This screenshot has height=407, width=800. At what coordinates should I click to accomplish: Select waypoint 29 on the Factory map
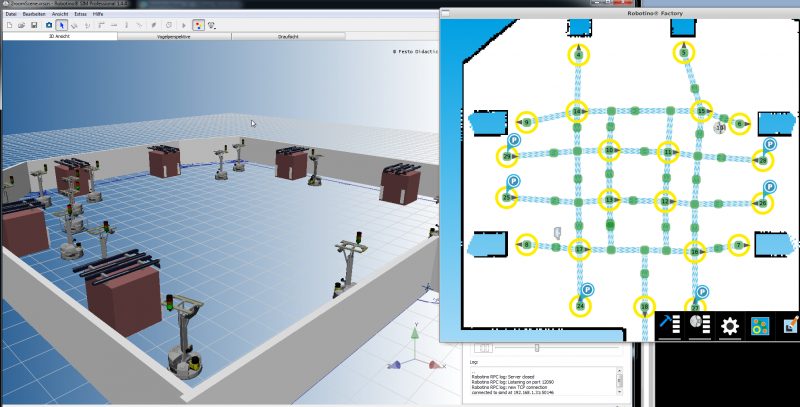[507, 157]
